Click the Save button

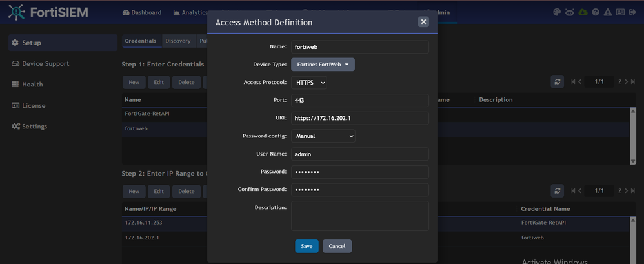point(307,246)
